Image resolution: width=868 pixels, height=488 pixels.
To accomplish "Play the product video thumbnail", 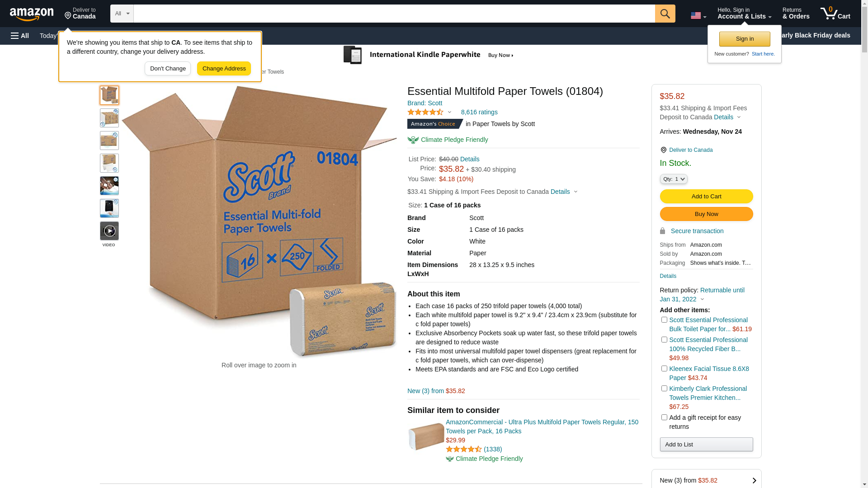I will coord(109,231).
